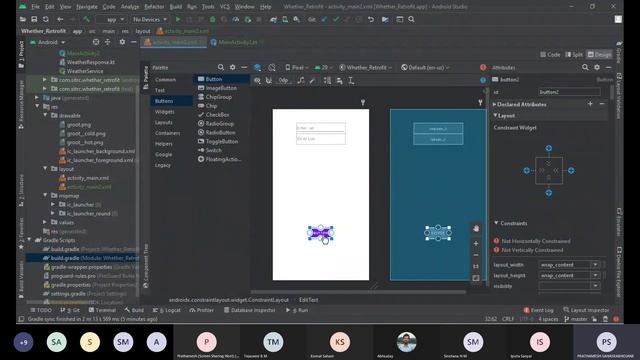Click the Undo arrow toolbar icon
This screenshot has height=360, width=640.
[x=371, y=19]
